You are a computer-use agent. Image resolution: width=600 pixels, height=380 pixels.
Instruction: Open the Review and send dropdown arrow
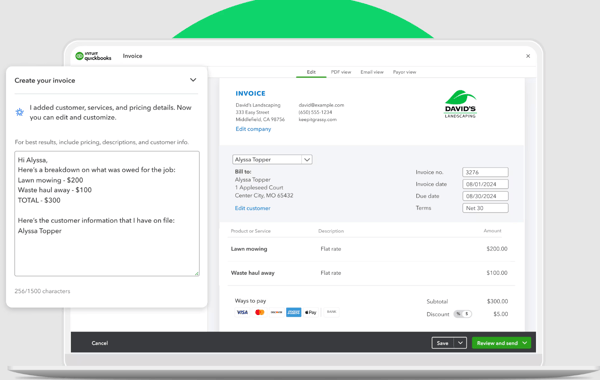(x=525, y=343)
